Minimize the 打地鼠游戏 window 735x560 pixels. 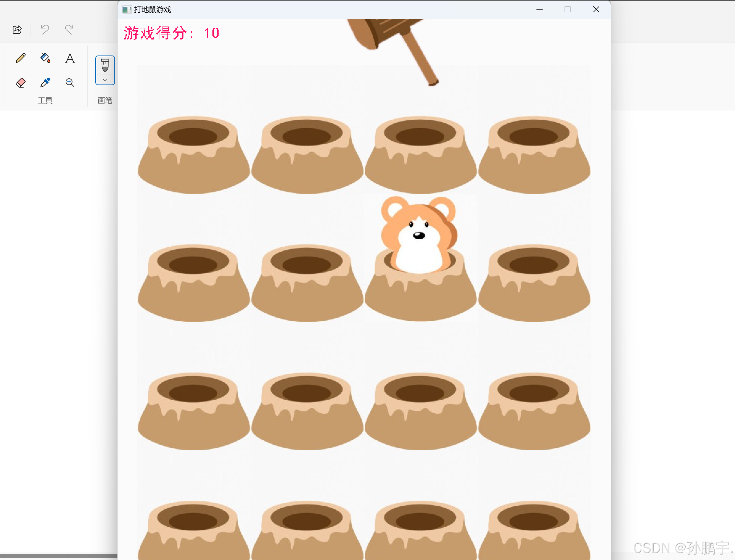click(x=540, y=9)
